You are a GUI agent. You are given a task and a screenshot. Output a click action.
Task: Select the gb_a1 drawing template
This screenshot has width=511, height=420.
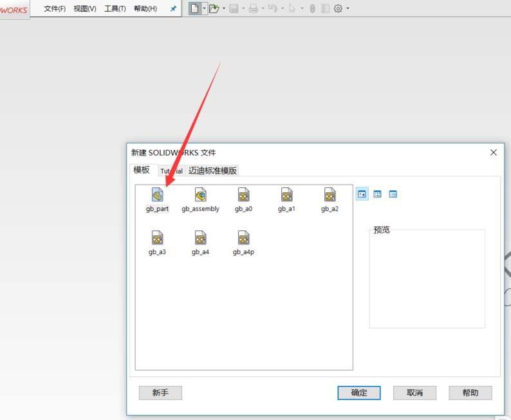click(x=286, y=200)
